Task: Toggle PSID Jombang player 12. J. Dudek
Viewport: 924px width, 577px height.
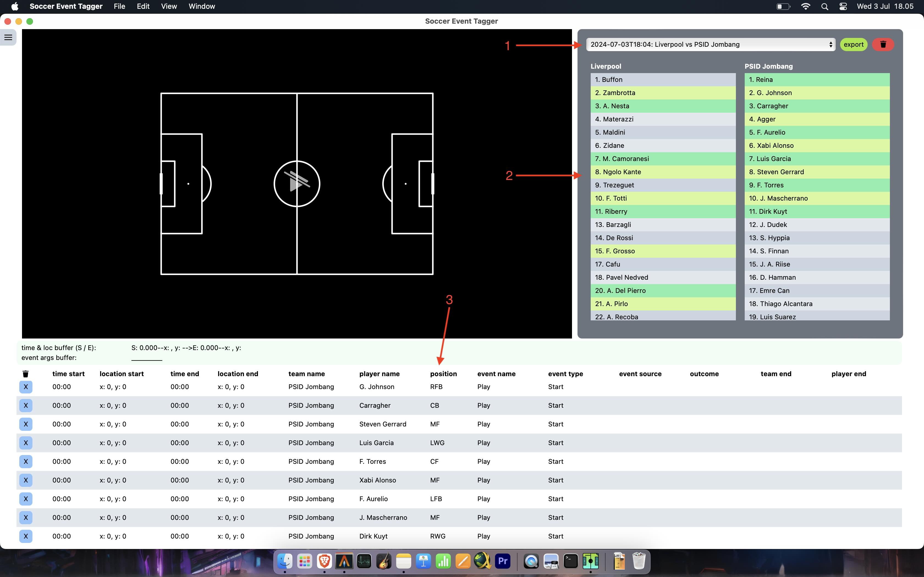Action: click(817, 224)
